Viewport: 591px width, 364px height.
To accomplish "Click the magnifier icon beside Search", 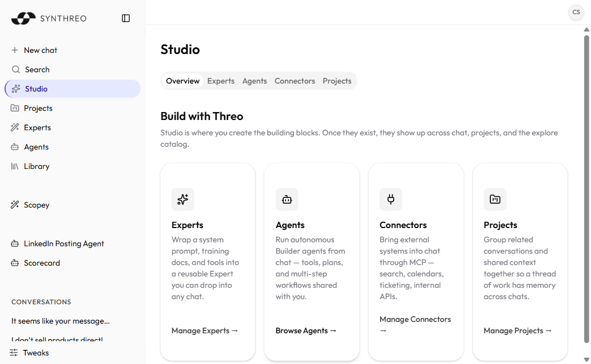I will tap(15, 69).
